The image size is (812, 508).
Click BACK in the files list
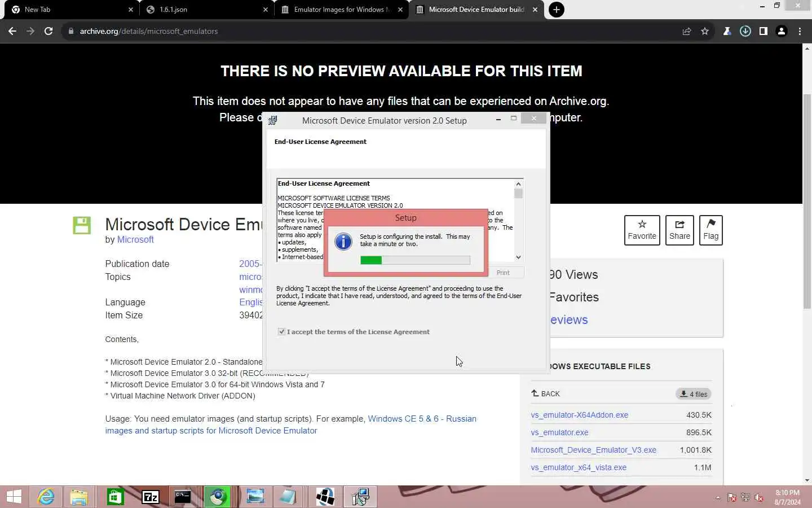coord(545,393)
